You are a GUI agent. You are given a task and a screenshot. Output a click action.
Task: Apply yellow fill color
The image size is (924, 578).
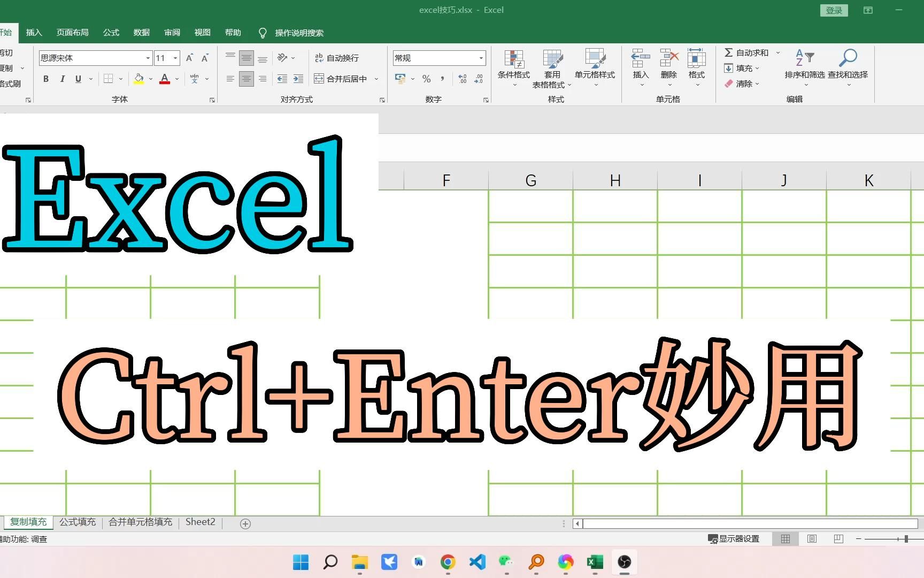139,79
